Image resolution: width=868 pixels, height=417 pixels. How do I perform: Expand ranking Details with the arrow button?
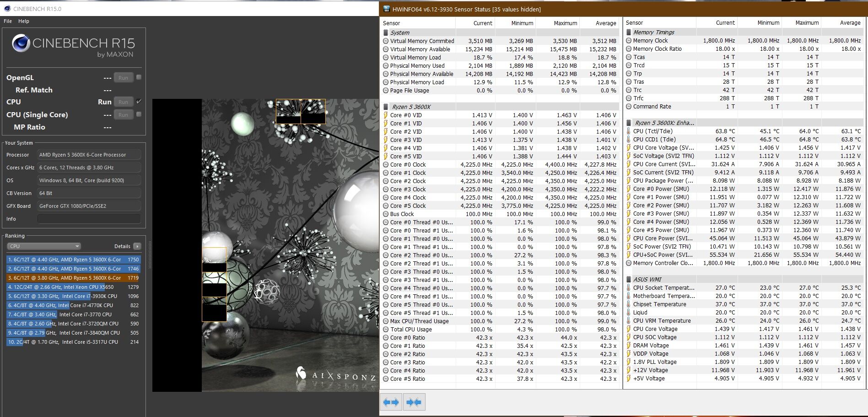point(137,246)
